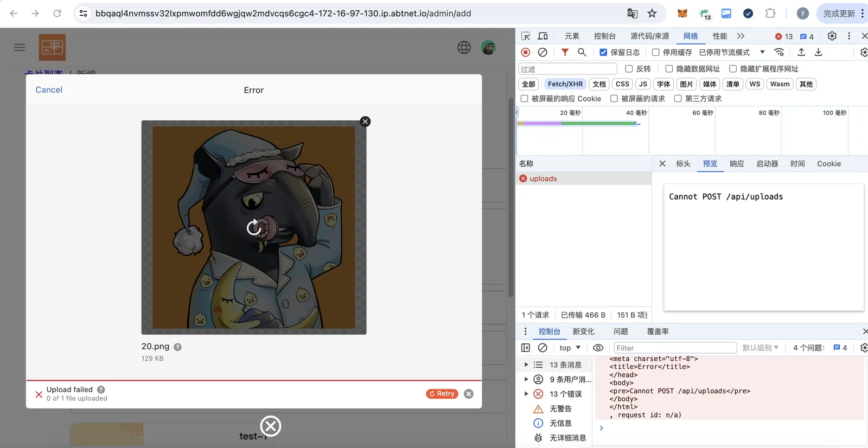Open the 已停用节流模式 throttling dropdown
Screen dimensions: 868x448
732,52
